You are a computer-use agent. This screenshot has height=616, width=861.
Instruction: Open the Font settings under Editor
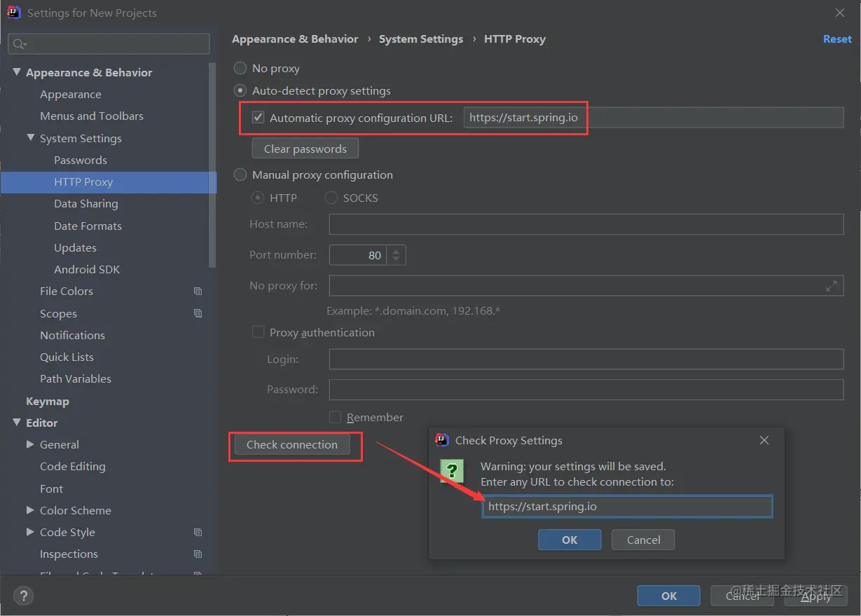coord(51,488)
